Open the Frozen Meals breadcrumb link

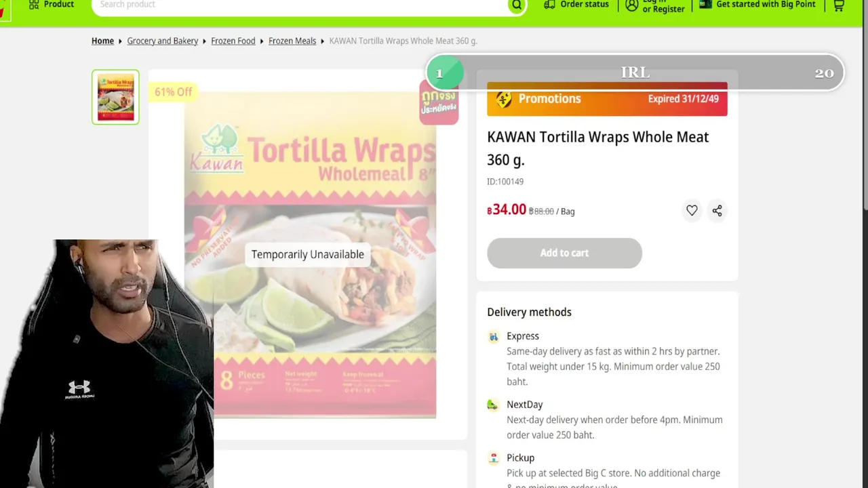click(292, 41)
